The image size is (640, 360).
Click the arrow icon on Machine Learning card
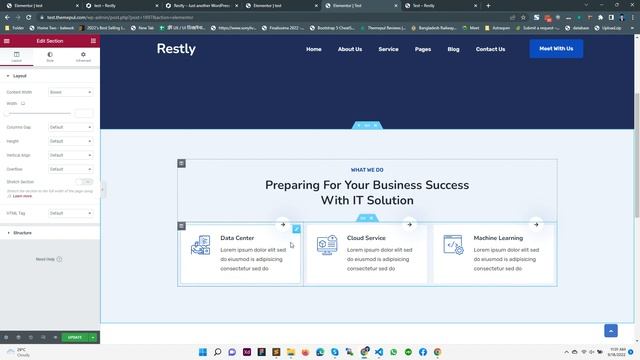tap(536, 224)
